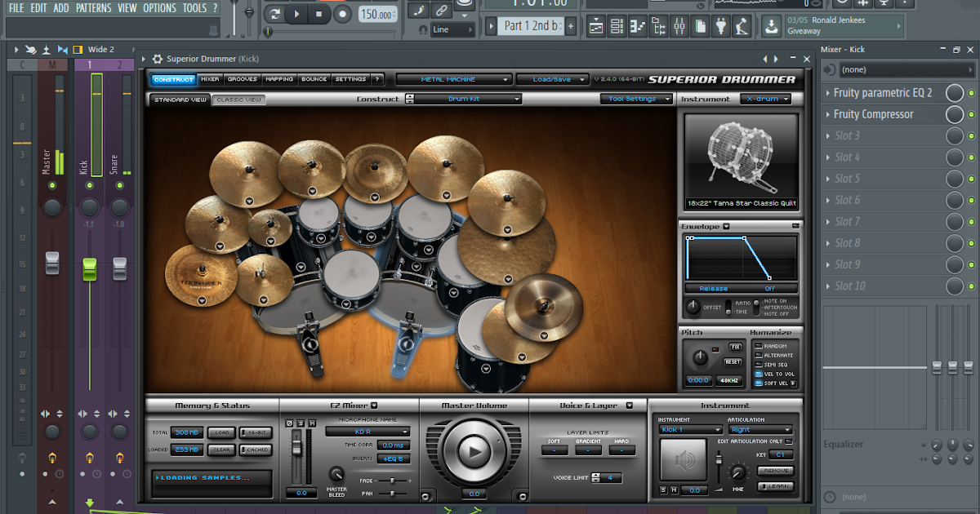Click the Superior Drummer plugin gear icon
980x514 pixels.
click(x=158, y=59)
